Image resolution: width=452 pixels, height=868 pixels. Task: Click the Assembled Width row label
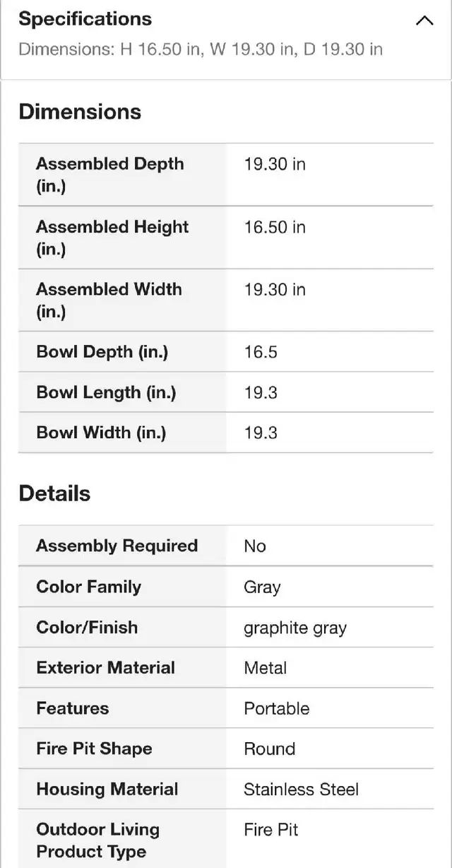tap(109, 300)
